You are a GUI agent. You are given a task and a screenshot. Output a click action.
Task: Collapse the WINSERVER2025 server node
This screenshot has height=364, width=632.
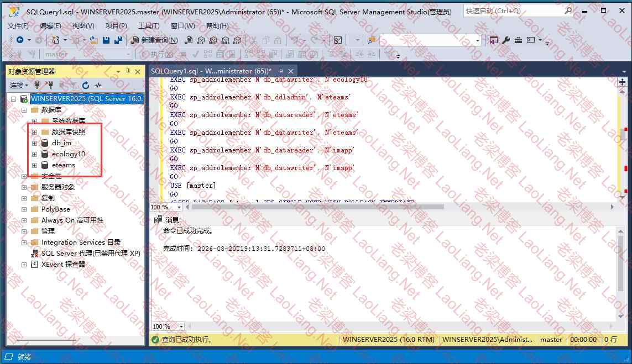(x=13, y=99)
